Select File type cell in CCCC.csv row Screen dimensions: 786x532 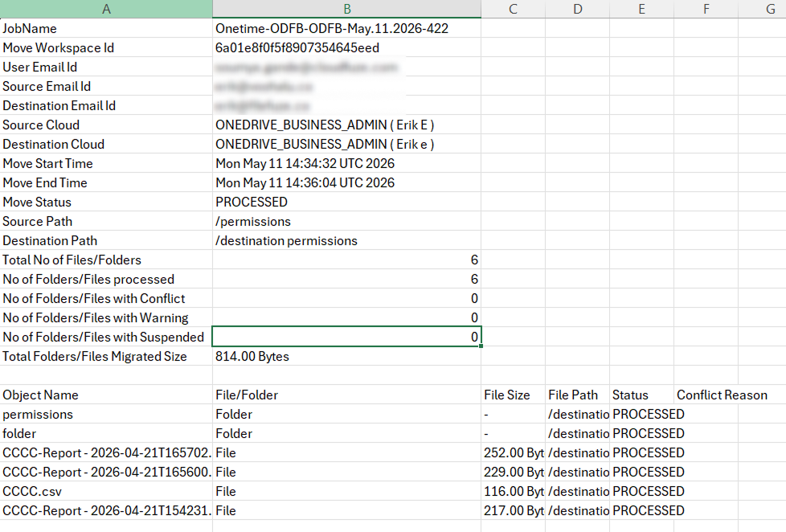(x=347, y=491)
